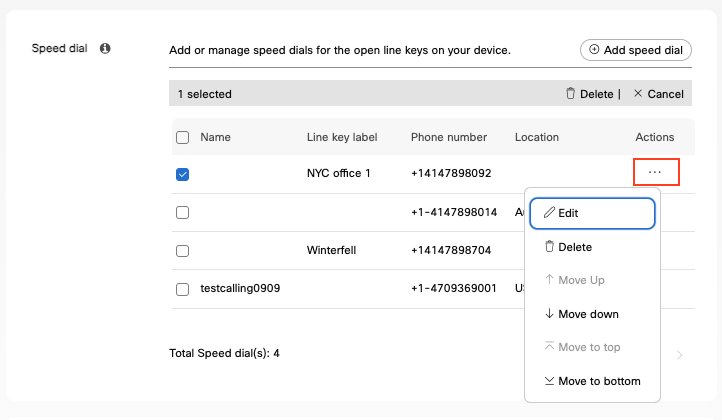The width and height of the screenshot is (722, 420).
Task: Select Move to bottom menu option
Action: [x=592, y=381]
